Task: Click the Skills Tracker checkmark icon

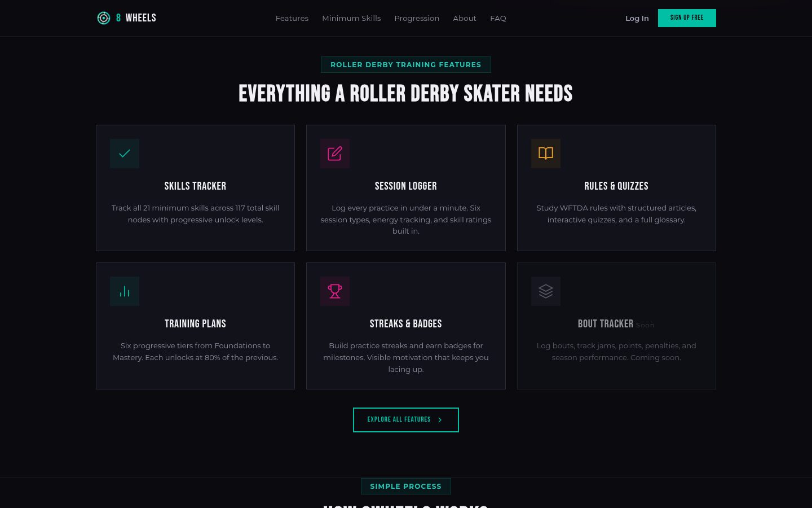Action: pos(125,154)
